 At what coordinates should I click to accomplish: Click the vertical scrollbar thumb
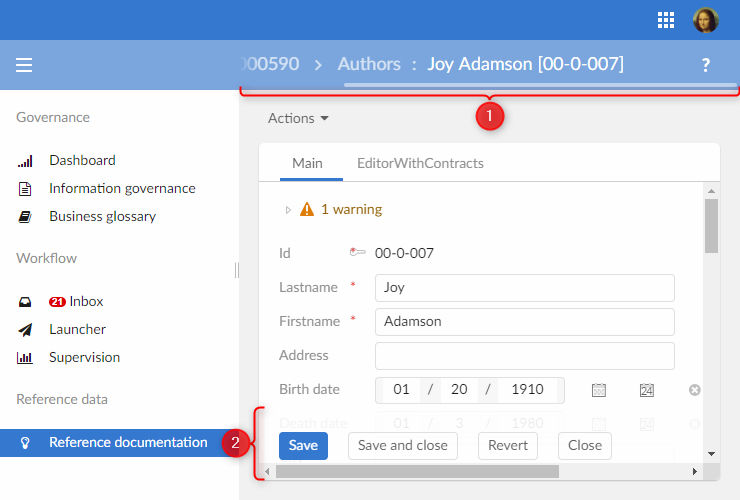click(711, 226)
